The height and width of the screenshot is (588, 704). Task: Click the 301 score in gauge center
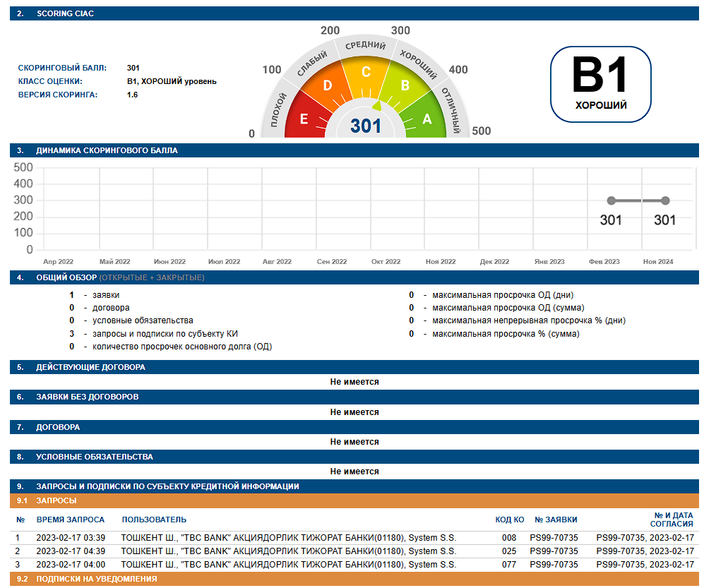point(366,126)
